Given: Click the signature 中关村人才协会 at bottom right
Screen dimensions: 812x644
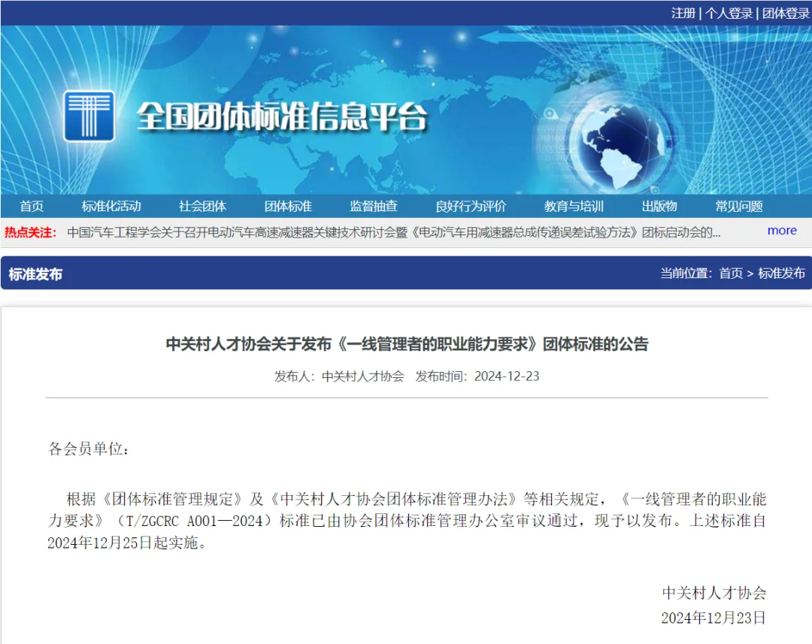Looking at the screenshot, I should [714, 593].
